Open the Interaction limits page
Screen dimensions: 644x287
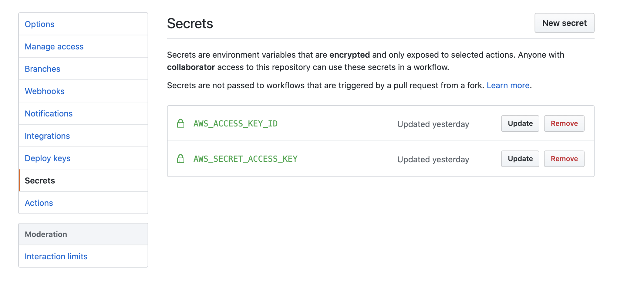(x=56, y=256)
